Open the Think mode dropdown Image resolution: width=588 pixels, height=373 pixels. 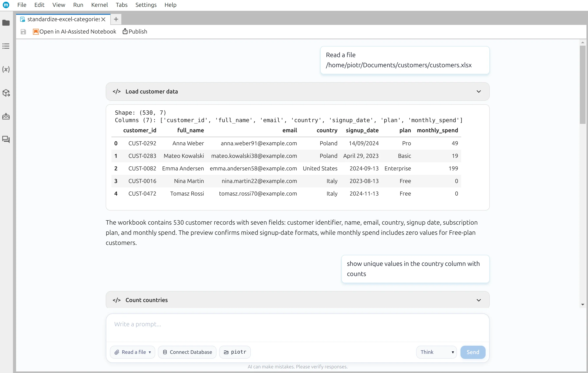pyautogui.click(x=436, y=352)
